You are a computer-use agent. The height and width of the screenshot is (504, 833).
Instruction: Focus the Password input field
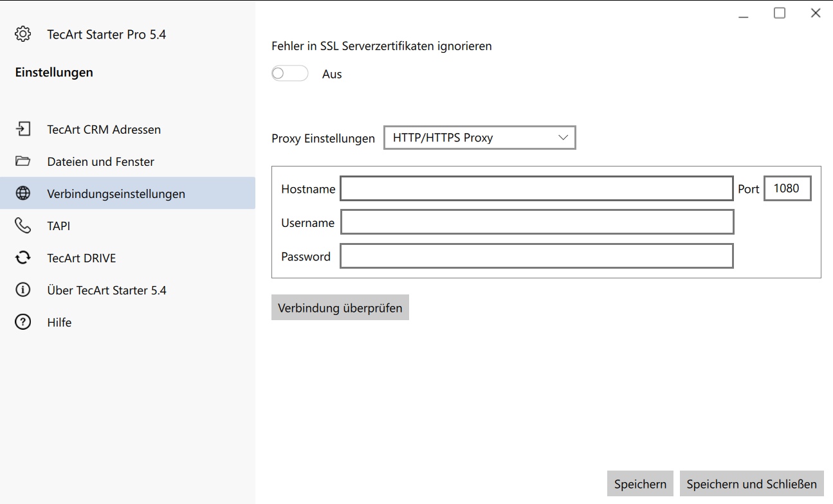click(x=536, y=256)
